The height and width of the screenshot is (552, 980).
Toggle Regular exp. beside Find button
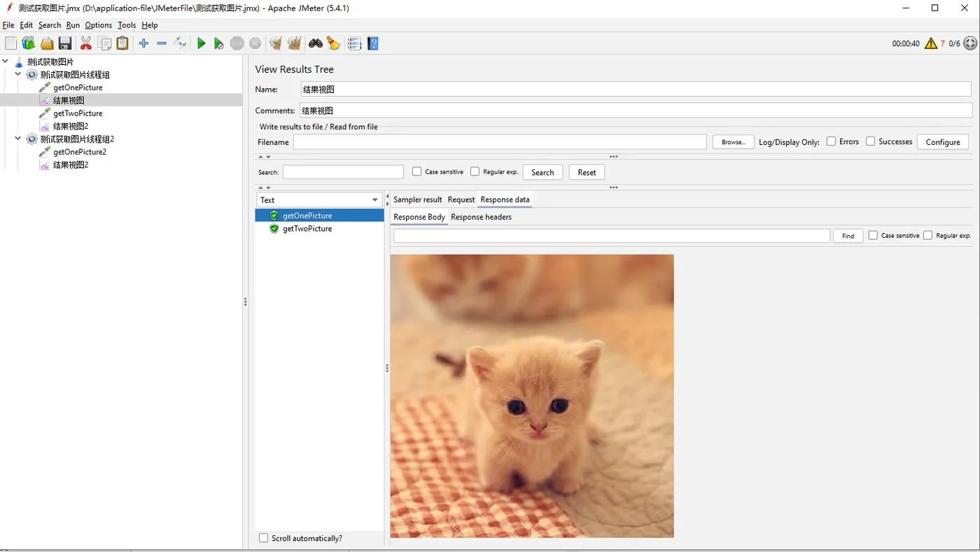tap(927, 236)
